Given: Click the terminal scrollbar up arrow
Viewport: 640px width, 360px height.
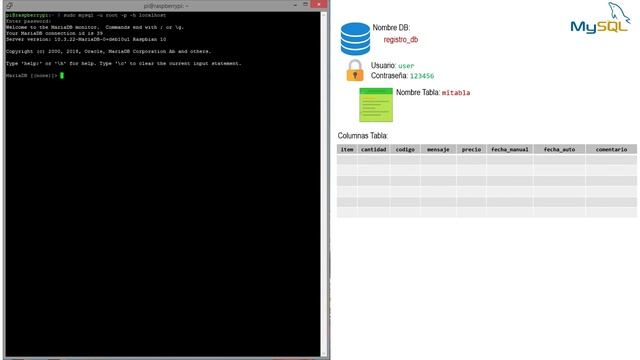Looking at the screenshot, I should (324, 15).
